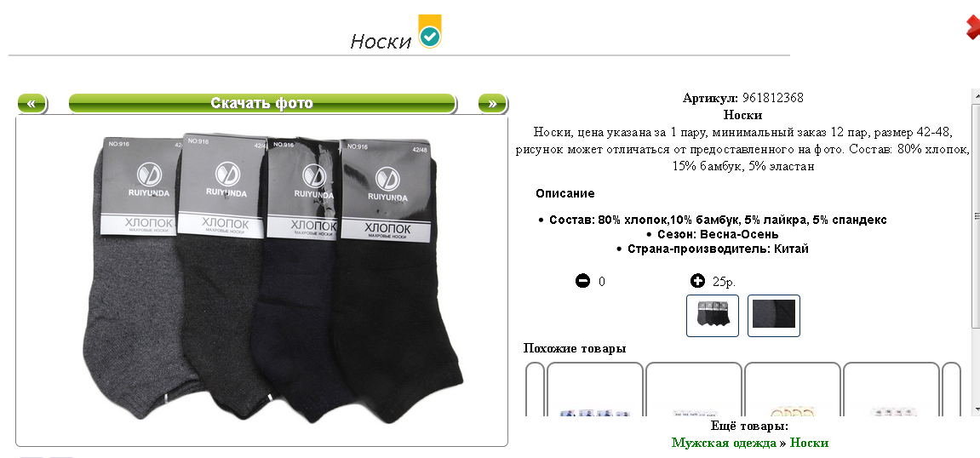Select the dark sock close-up thumbnail
The image size is (980, 458).
774,316
